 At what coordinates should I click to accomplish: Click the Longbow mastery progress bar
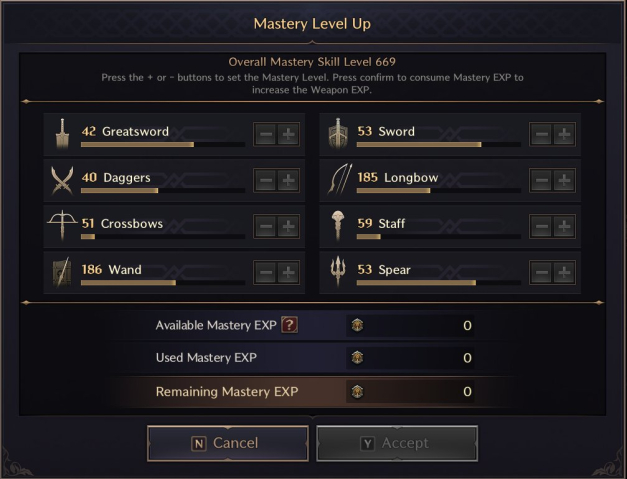pos(439,191)
